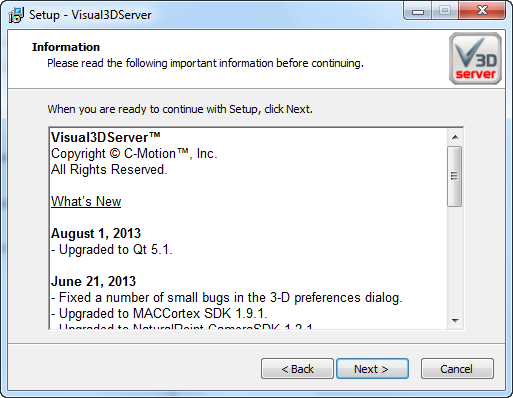Continue setup with the Next button
This screenshot has height=398, width=513.
(372, 369)
